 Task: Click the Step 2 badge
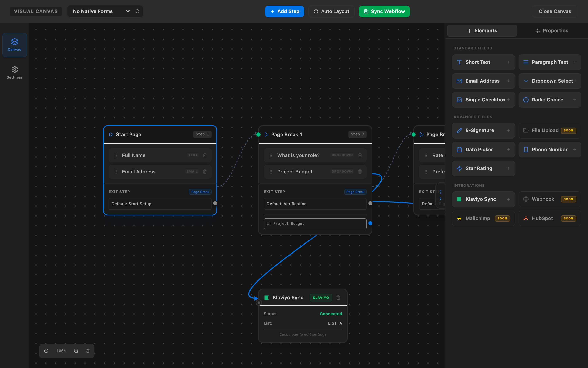pyautogui.click(x=357, y=134)
